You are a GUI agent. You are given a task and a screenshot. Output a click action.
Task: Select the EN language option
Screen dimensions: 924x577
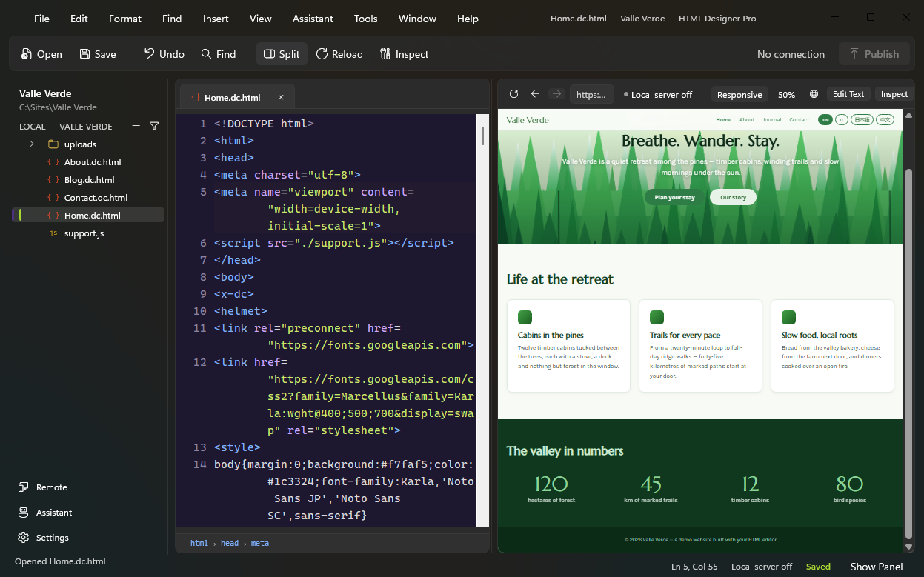pos(825,119)
